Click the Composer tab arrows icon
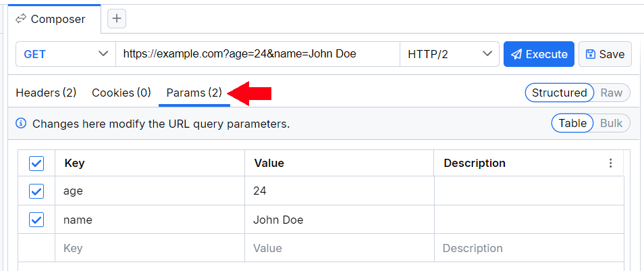644x271 pixels. click(20, 19)
